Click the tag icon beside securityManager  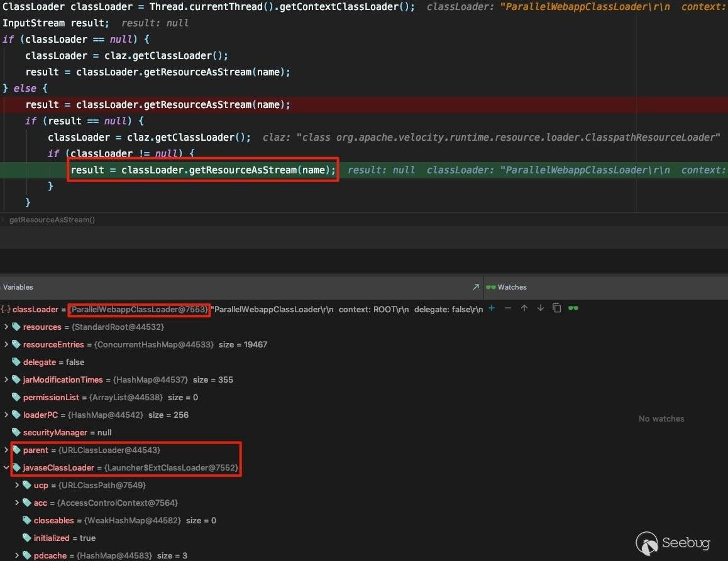[16, 432]
